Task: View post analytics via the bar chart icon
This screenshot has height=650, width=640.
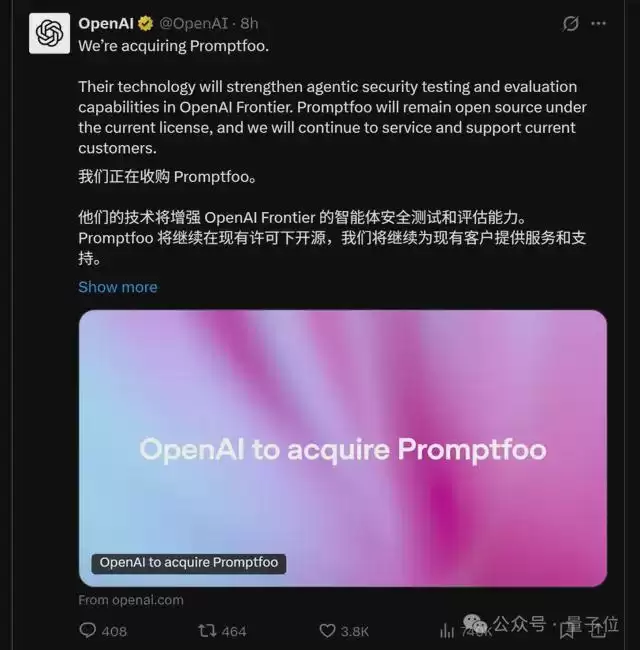Action: click(x=447, y=631)
